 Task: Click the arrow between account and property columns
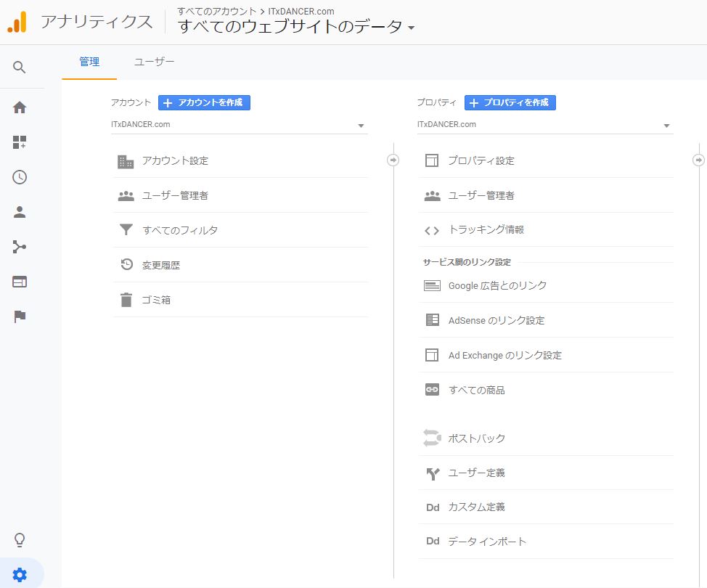(x=393, y=160)
